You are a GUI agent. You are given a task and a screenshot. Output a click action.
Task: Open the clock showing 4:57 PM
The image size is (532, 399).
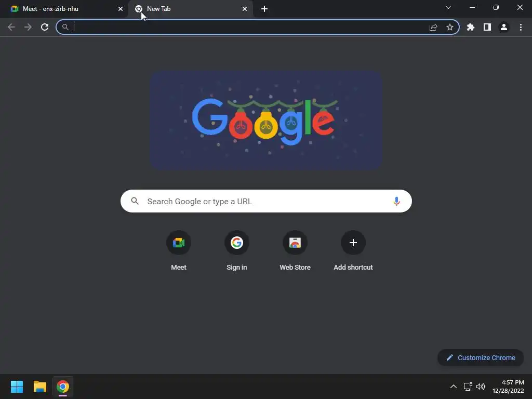[508, 387]
